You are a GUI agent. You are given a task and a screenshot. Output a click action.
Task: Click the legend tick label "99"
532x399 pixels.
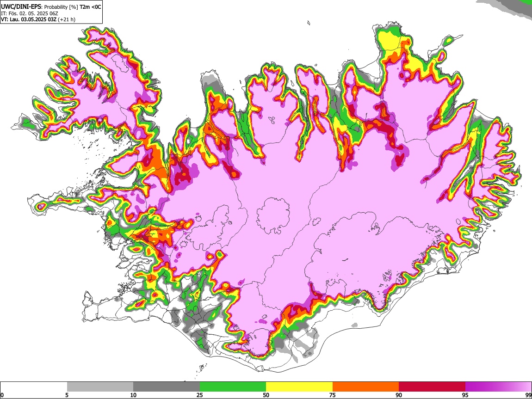click(528, 395)
